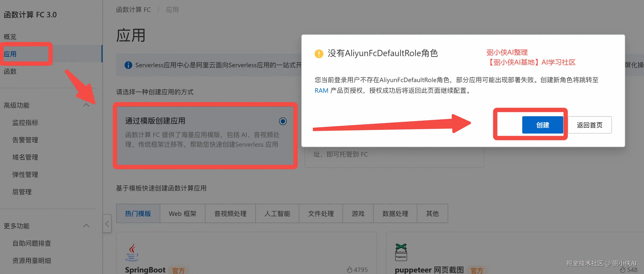Screen dimensions: 644x274
Task: Click the puppeteer template icon
Action: coord(401,252)
